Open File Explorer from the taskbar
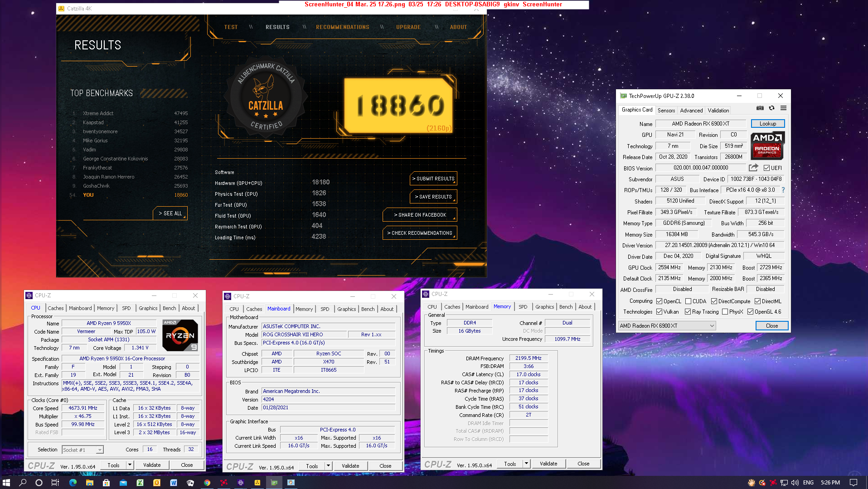 click(89, 483)
